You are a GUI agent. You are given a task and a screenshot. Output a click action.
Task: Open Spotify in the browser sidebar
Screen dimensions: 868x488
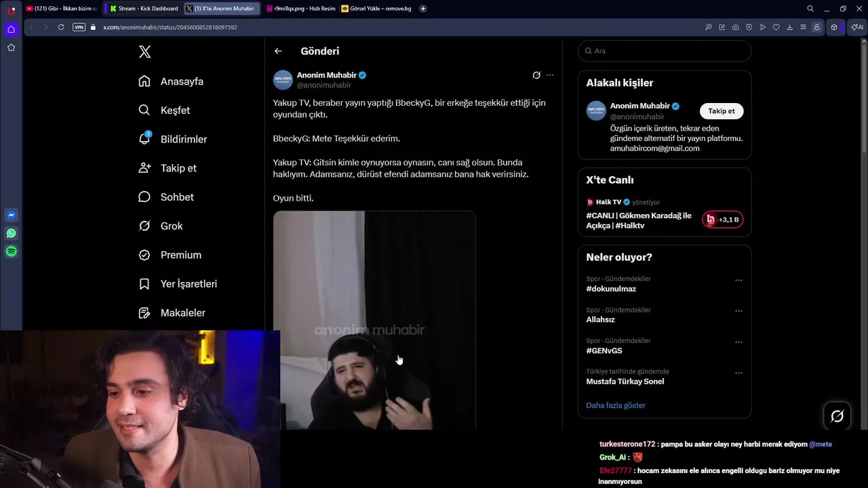pyautogui.click(x=11, y=251)
